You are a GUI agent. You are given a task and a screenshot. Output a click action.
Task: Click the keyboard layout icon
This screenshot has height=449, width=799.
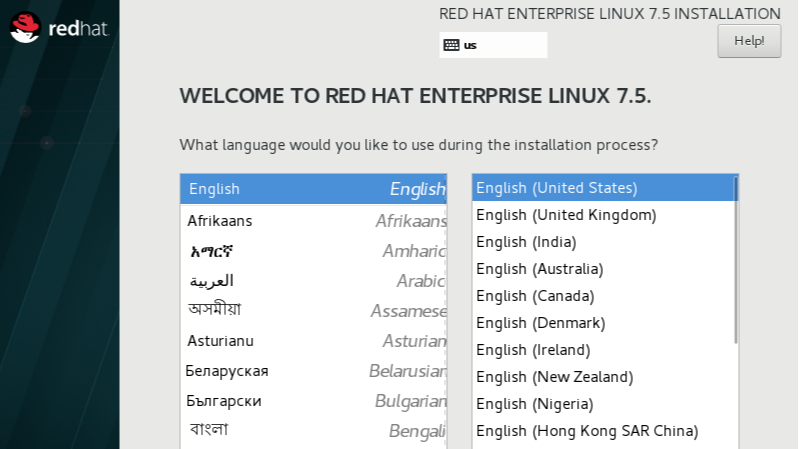pos(451,45)
